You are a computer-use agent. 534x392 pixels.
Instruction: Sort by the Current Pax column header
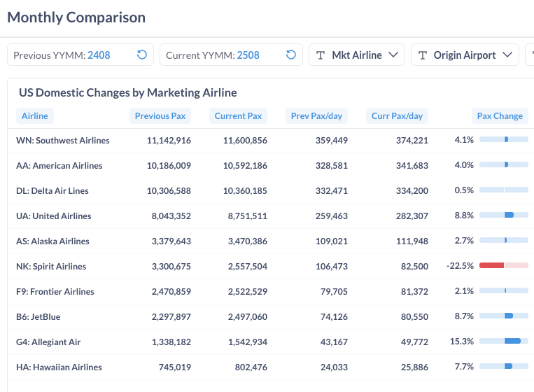238,115
